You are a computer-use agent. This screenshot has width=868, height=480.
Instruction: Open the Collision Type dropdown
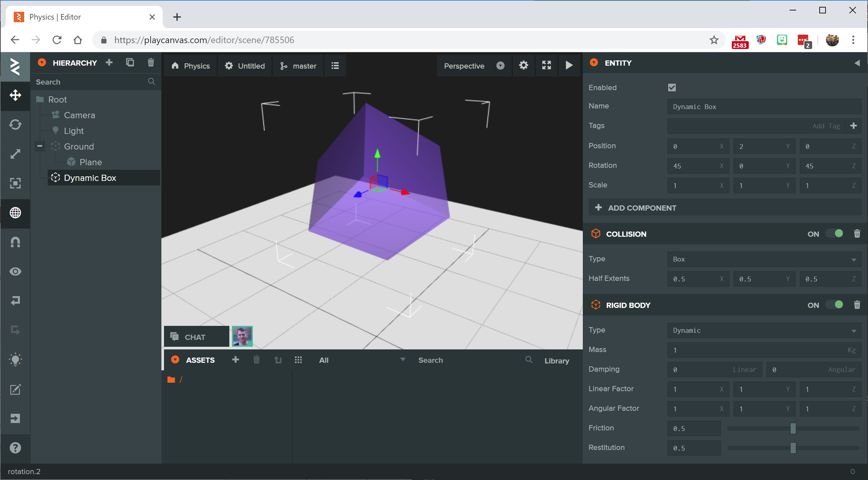(763, 259)
